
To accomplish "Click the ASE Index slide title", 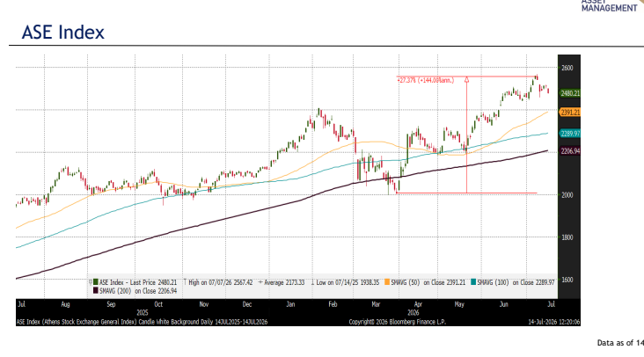I will [63, 33].
